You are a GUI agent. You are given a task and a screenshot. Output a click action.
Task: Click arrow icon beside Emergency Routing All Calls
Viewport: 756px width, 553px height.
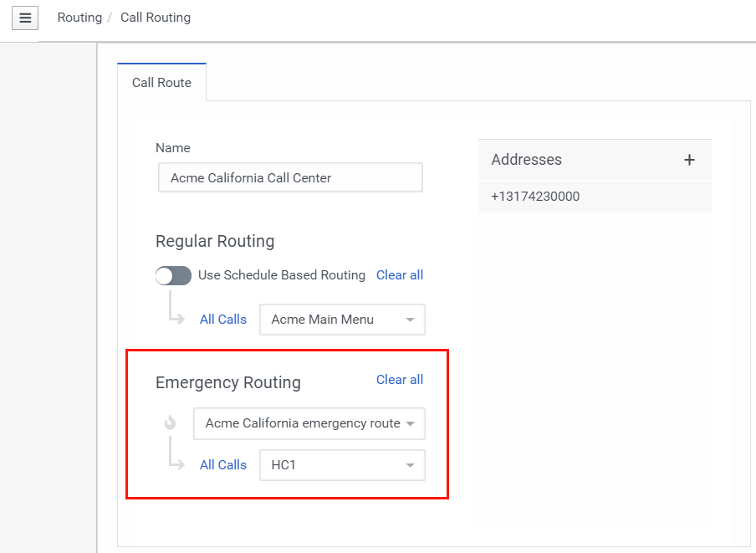coord(176,454)
